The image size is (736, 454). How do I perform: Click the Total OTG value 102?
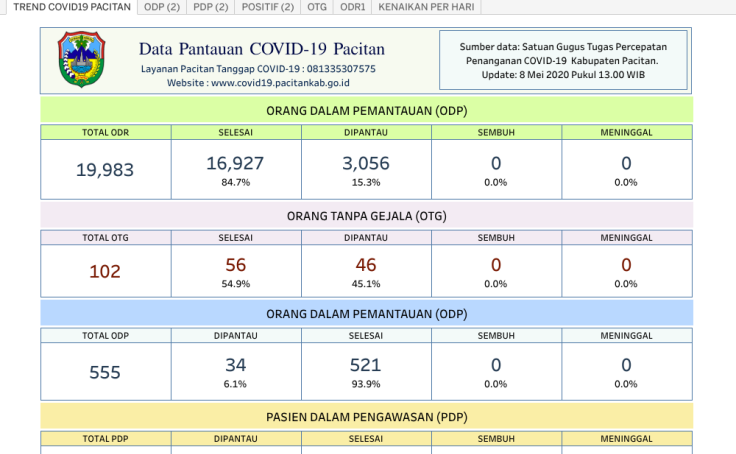pos(105,271)
